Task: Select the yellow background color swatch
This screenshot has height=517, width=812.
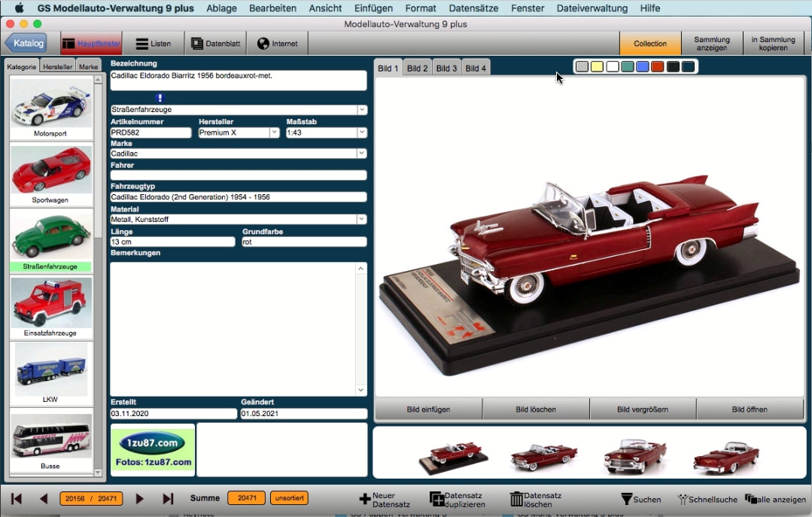Action: [x=597, y=67]
